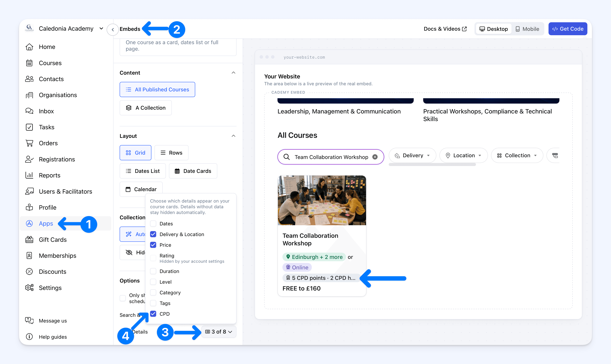Click the Settings gears icon

tap(29, 288)
